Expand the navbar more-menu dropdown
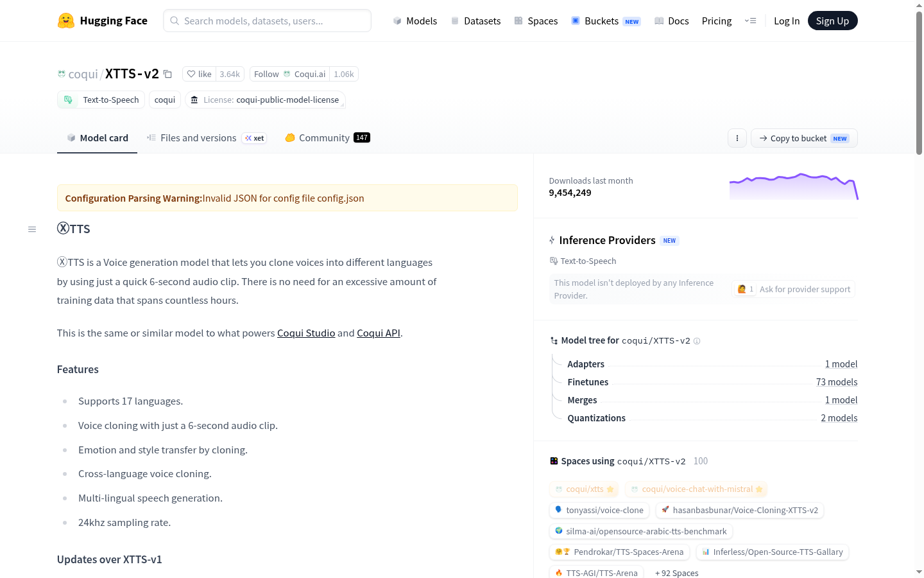 click(750, 21)
